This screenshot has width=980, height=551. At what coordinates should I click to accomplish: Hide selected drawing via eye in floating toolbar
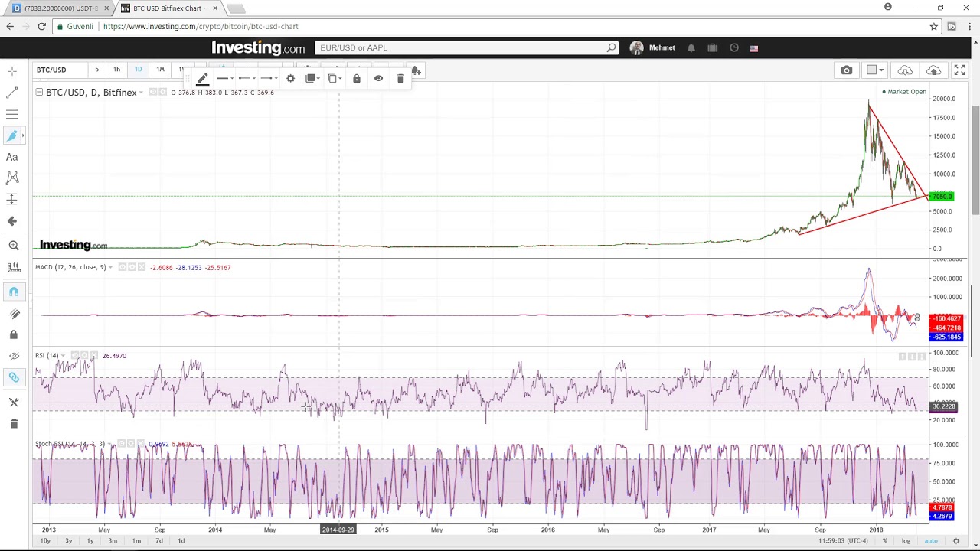378,78
